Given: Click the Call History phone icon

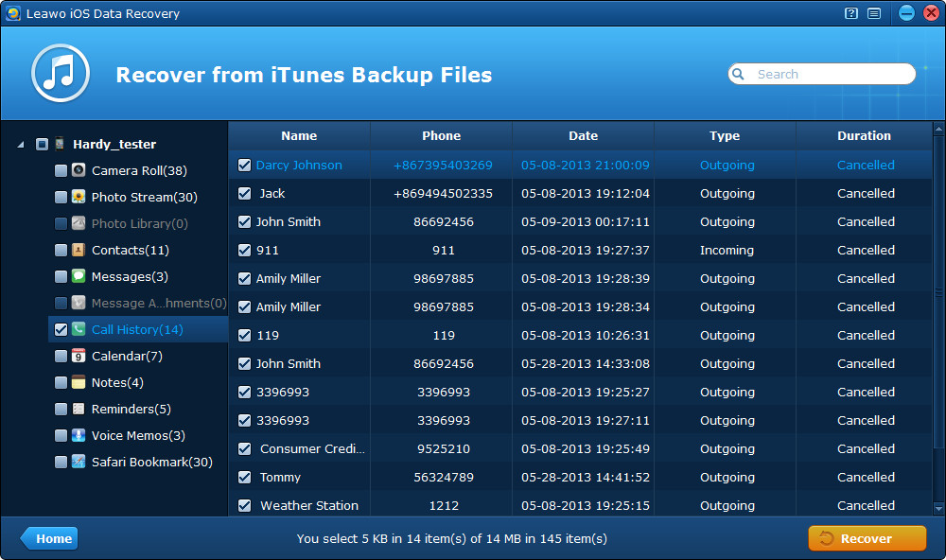Looking at the screenshot, I should (x=79, y=329).
